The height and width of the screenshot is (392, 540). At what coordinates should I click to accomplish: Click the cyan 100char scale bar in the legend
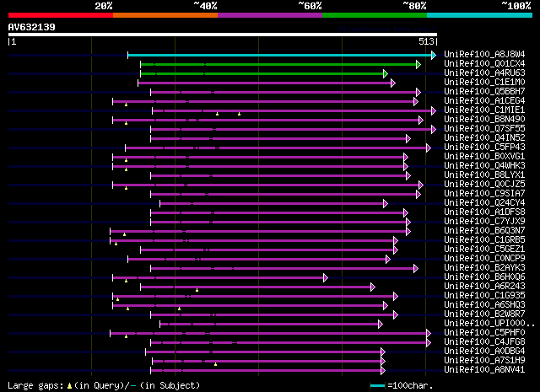click(x=377, y=386)
